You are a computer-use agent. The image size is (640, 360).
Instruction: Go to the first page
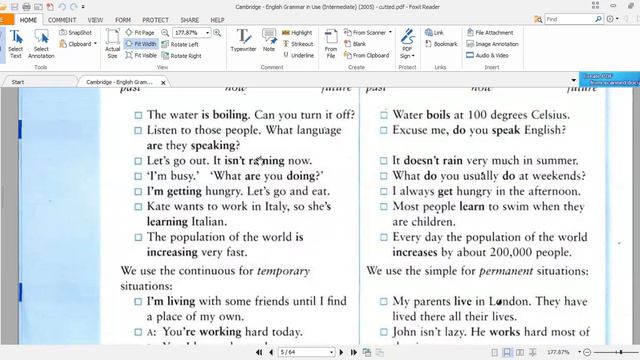point(259,352)
